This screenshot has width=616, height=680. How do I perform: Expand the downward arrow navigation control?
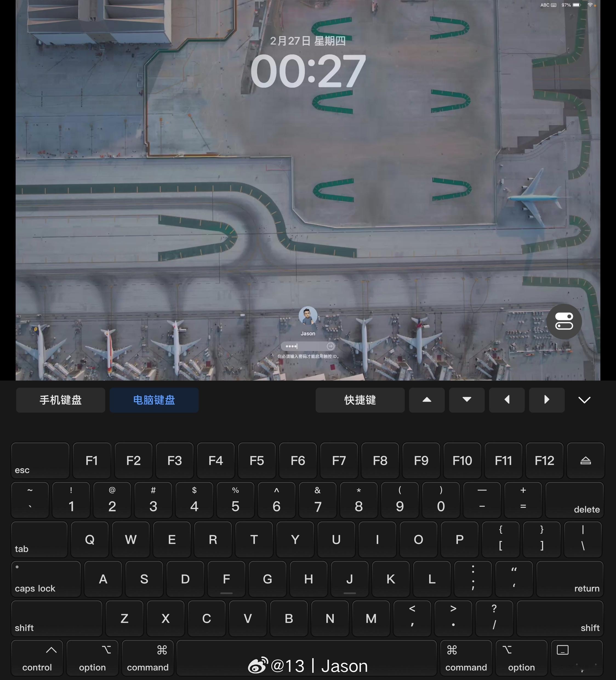coord(467,400)
